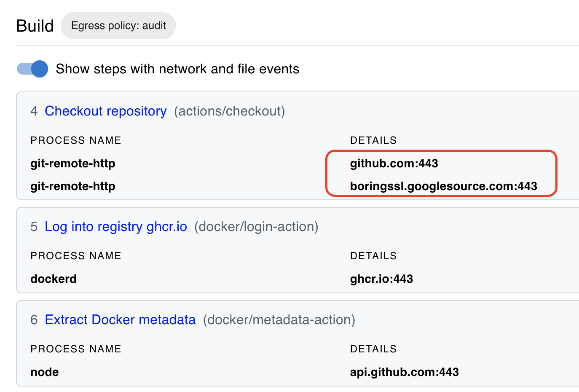579x392 pixels.
Task: Toggle Show steps with network and file events
Action: click(x=32, y=69)
